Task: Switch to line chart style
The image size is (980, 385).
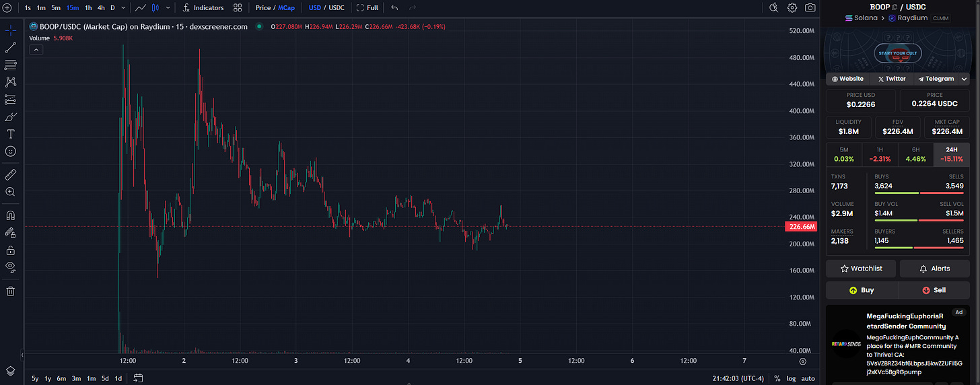Action: [140, 7]
